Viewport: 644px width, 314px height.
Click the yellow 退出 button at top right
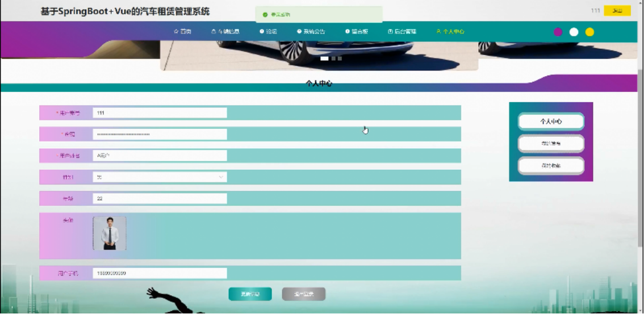(617, 11)
